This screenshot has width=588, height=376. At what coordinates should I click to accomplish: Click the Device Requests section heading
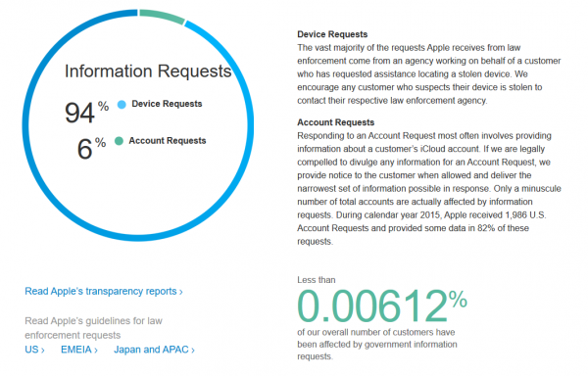click(x=332, y=34)
